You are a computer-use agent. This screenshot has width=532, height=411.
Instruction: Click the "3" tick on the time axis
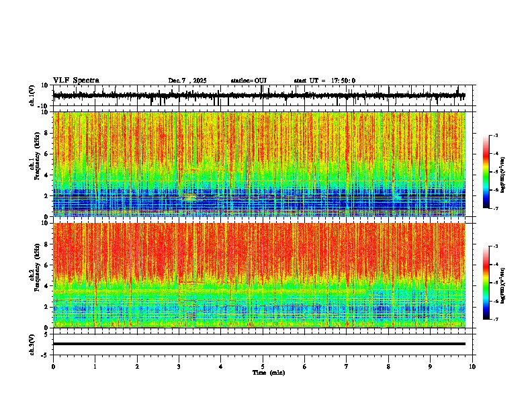(179, 367)
